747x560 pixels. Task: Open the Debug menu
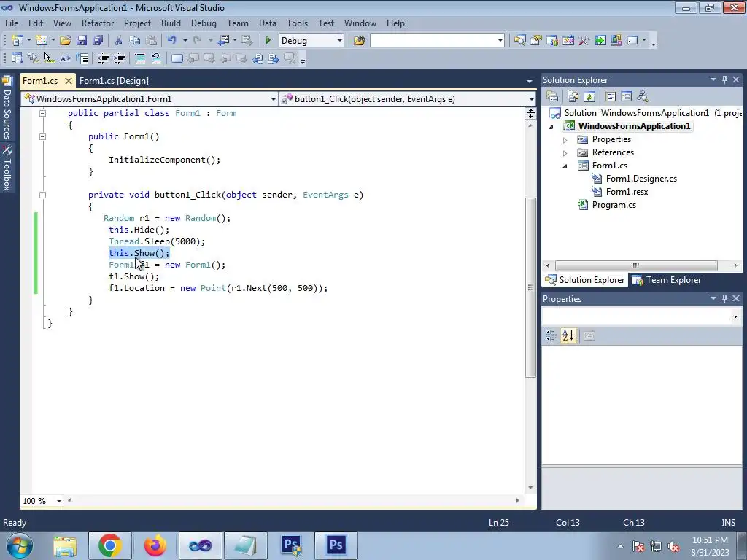click(x=204, y=23)
